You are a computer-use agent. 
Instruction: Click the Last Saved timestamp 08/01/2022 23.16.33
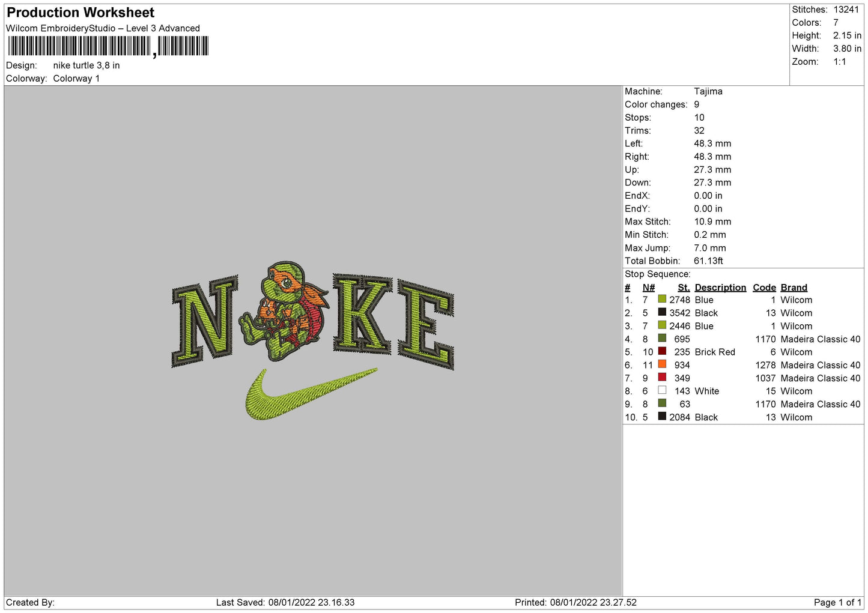point(311,602)
